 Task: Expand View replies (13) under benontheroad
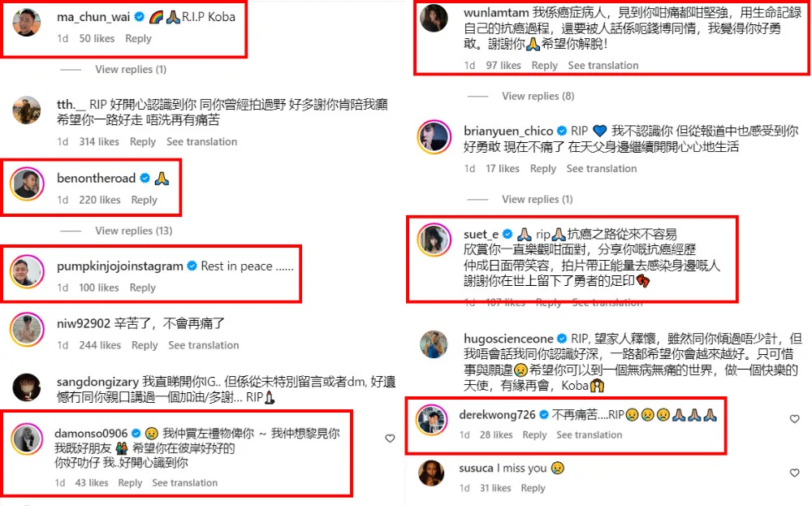tap(134, 231)
